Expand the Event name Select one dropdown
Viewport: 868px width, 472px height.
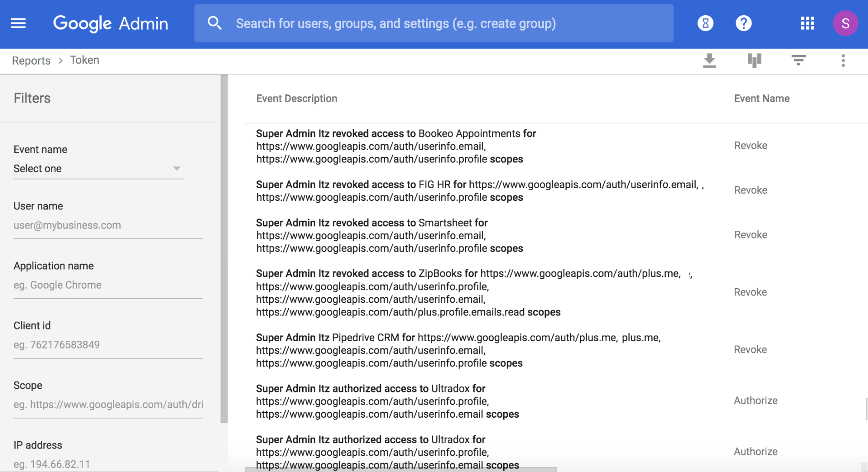(99, 169)
